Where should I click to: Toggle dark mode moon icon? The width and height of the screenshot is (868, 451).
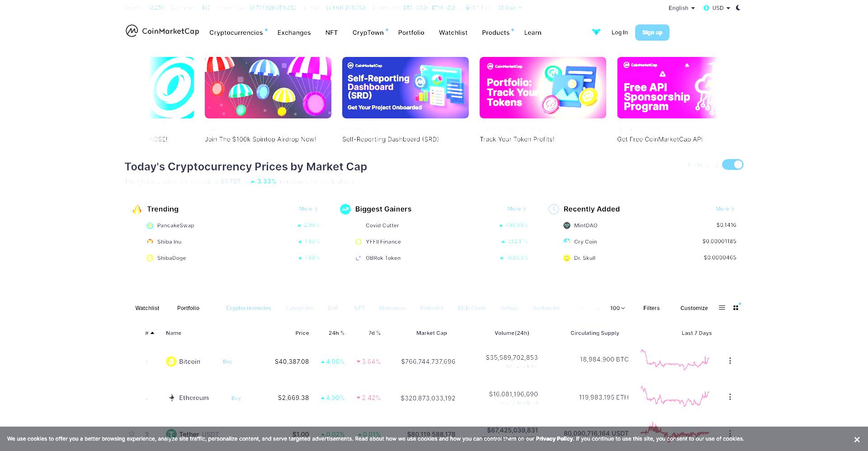738,8
